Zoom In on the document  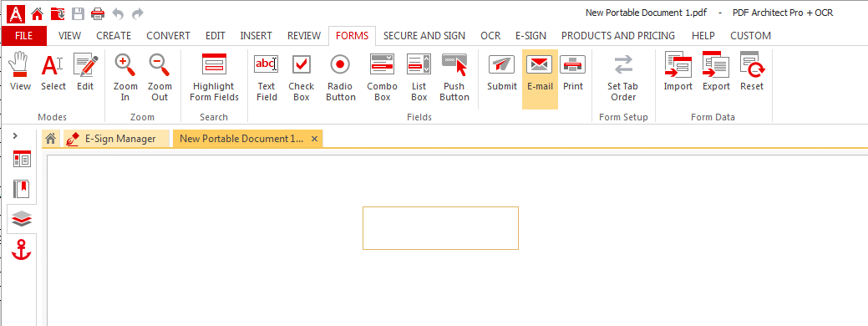point(125,78)
